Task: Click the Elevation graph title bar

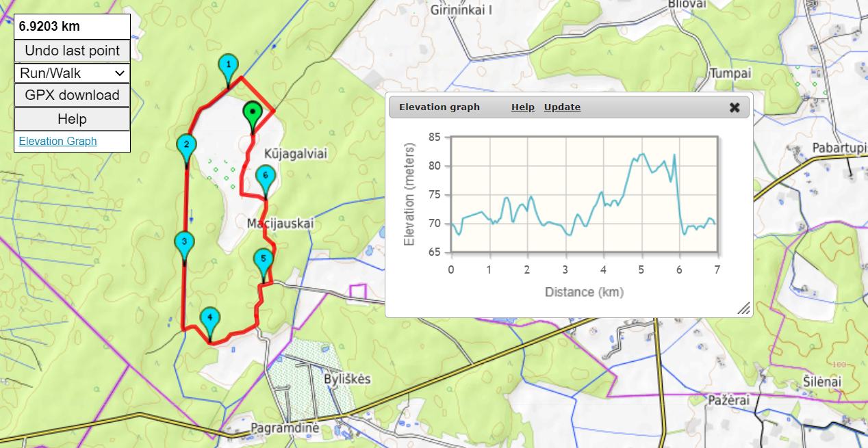Action: pos(439,107)
